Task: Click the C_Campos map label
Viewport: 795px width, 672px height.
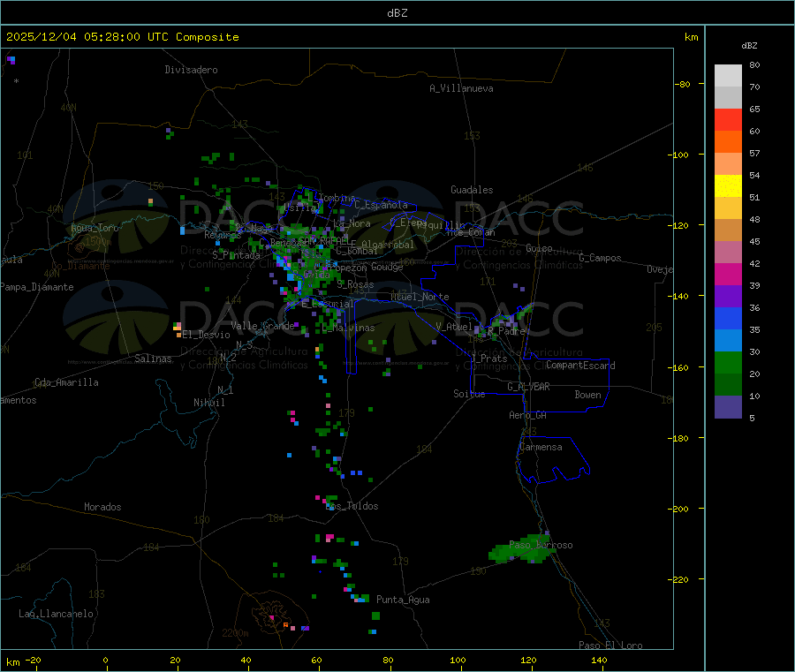Action: (x=600, y=258)
